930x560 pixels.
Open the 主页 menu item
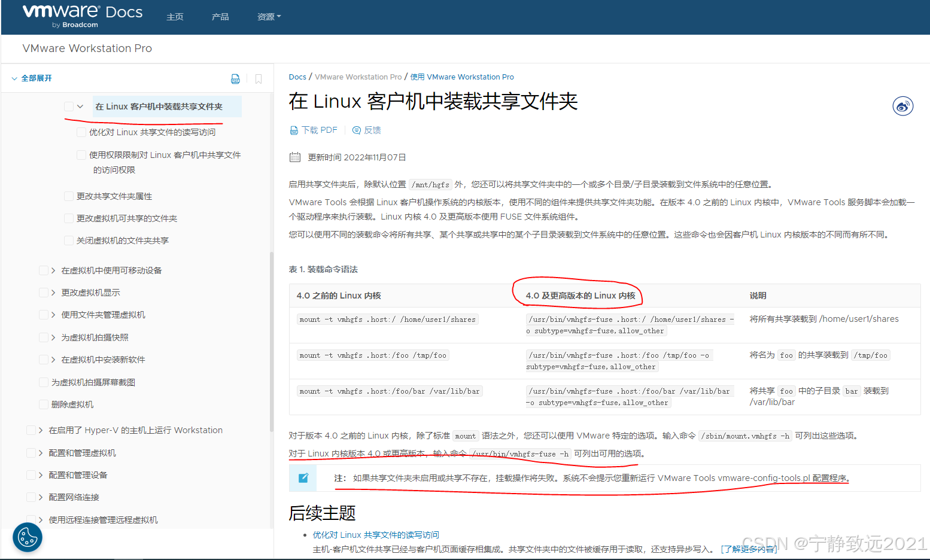pos(175,17)
